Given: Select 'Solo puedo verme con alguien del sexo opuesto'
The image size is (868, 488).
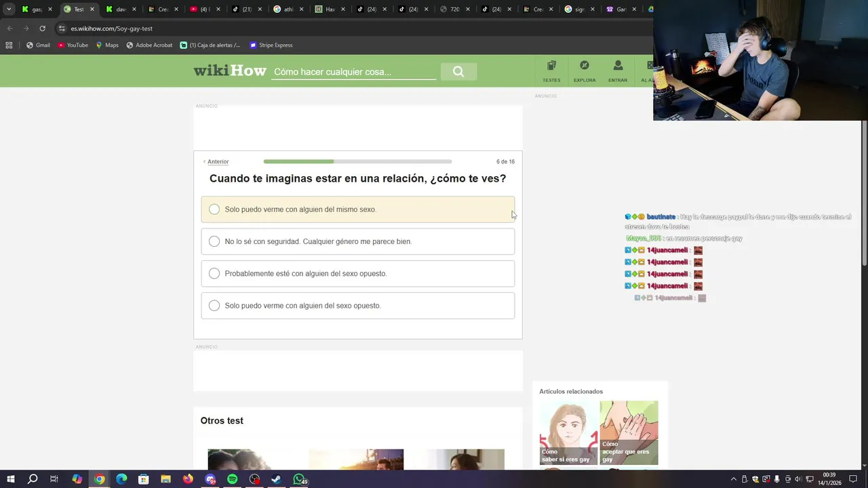Looking at the screenshot, I should point(358,306).
